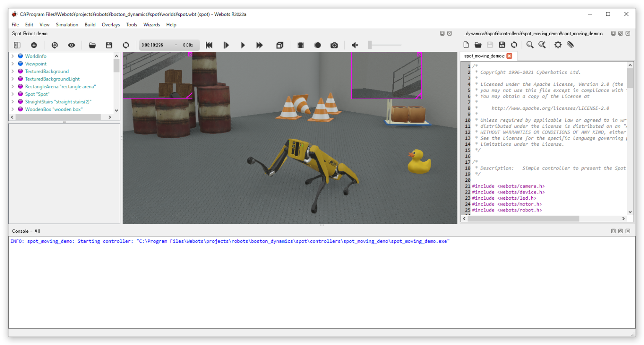Select the Viewpoint tree item
This screenshot has height=345, width=644.
(x=36, y=64)
